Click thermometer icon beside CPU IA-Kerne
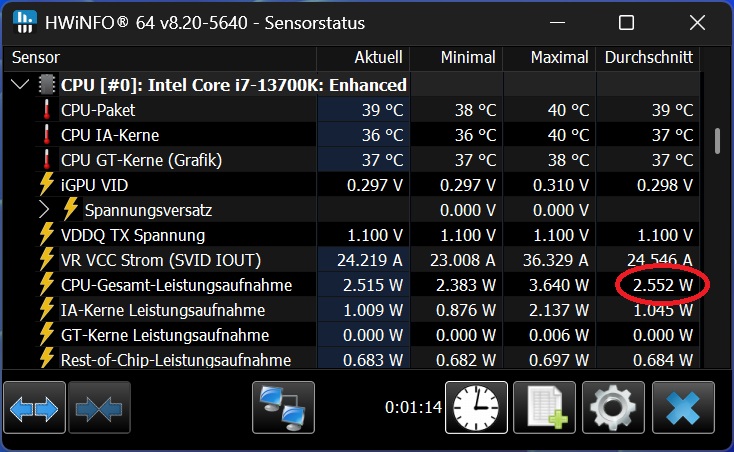734x452 pixels. click(x=46, y=135)
